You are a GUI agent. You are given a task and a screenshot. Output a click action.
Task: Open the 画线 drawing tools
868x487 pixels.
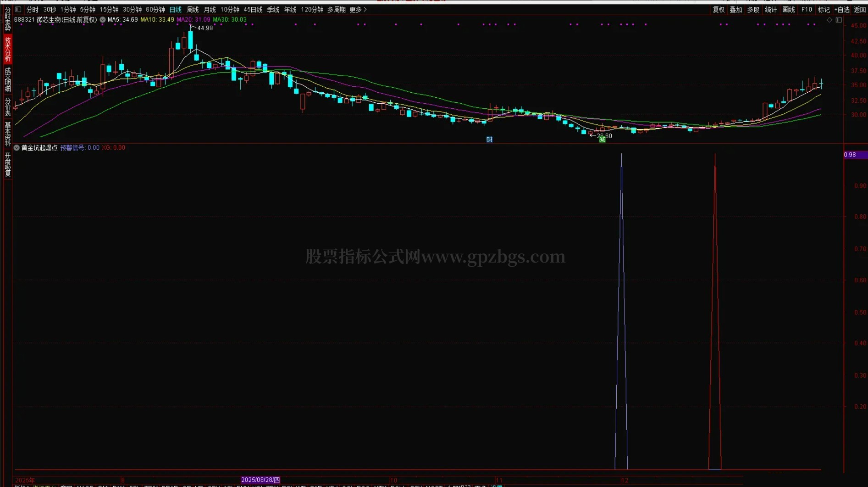click(789, 9)
